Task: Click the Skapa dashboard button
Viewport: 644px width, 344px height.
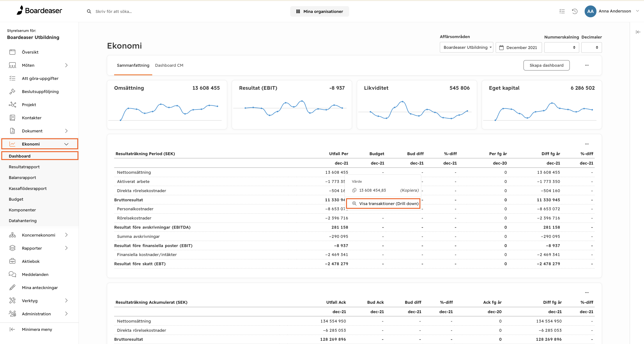Action: pos(547,65)
